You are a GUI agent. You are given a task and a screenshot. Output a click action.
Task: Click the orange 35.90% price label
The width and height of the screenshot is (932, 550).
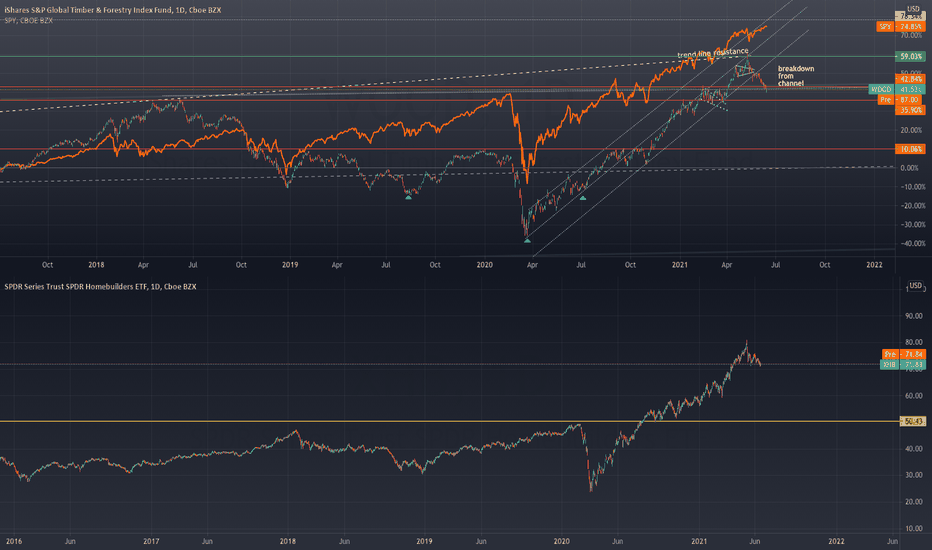point(911,110)
